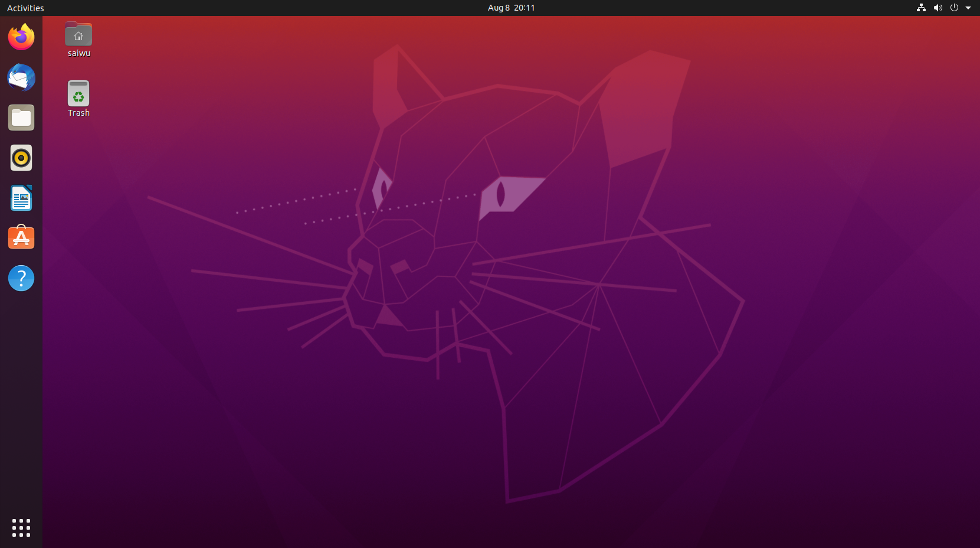Screen dimensions: 980x548
Task: Select the Trash desktop icon
Action: coord(78,93)
